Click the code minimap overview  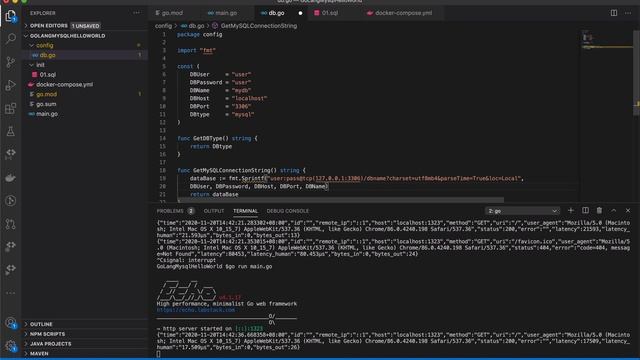coord(606,41)
